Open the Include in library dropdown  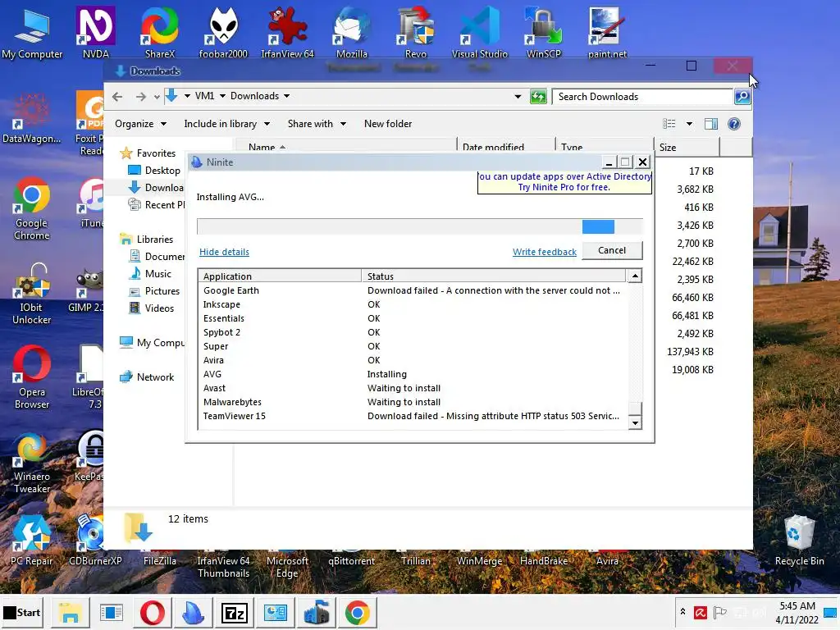point(226,124)
